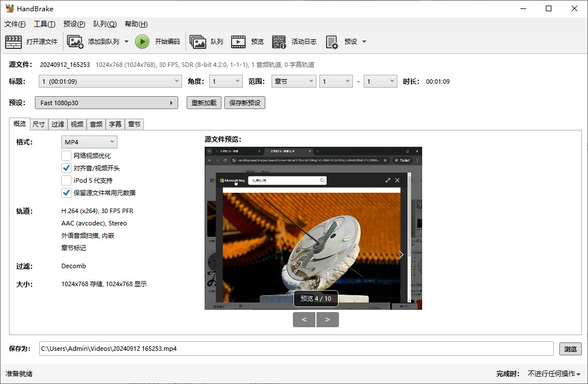Click the Add to Queue image icon

point(75,42)
